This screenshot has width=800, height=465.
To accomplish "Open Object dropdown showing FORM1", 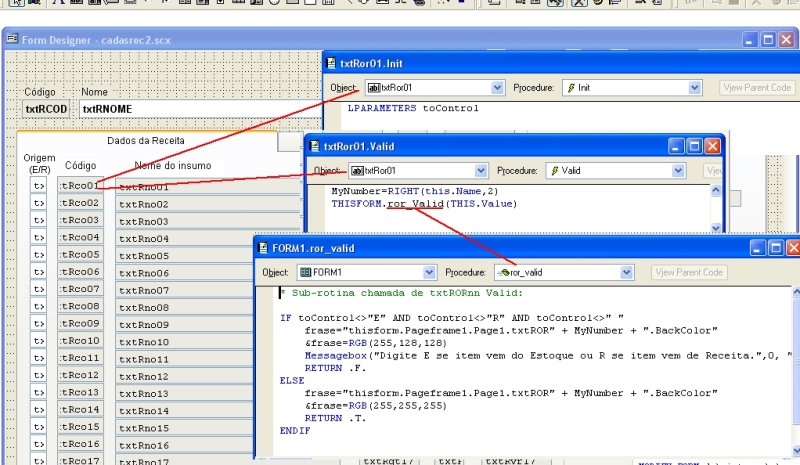I will [x=429, y=273].
